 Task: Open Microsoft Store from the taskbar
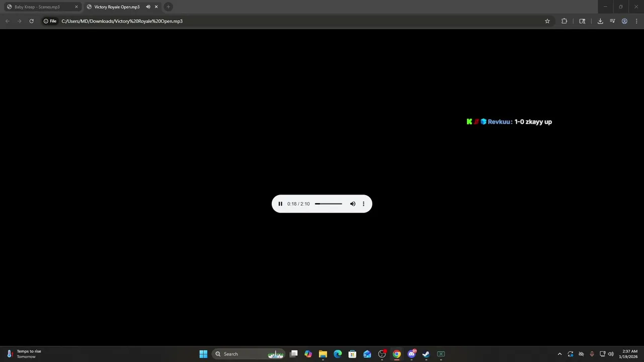(x=352, y=354)
